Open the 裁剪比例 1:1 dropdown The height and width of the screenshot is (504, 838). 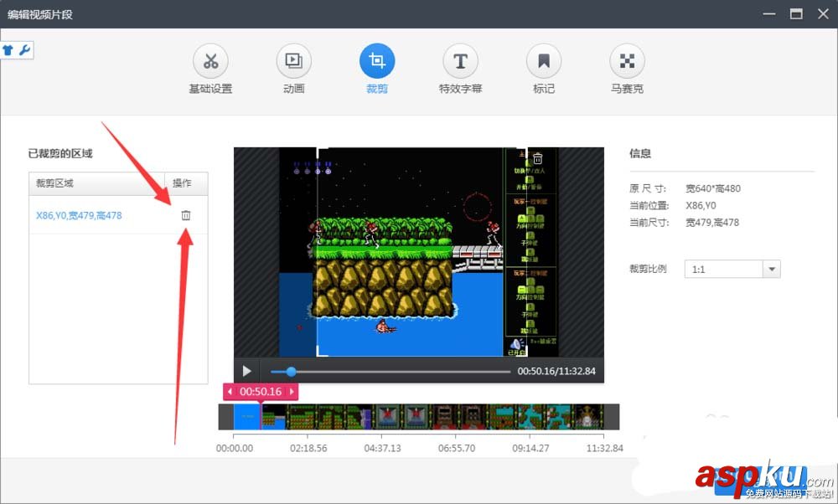pos(732,269)
